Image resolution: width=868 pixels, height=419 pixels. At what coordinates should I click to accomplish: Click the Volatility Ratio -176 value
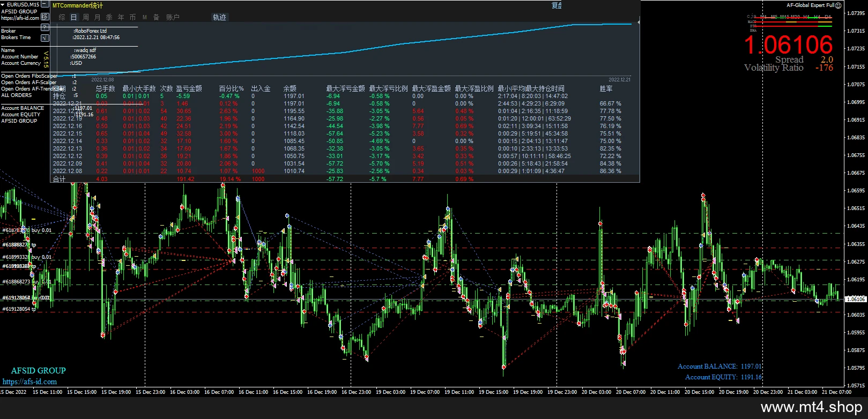(x=825, y=68)
